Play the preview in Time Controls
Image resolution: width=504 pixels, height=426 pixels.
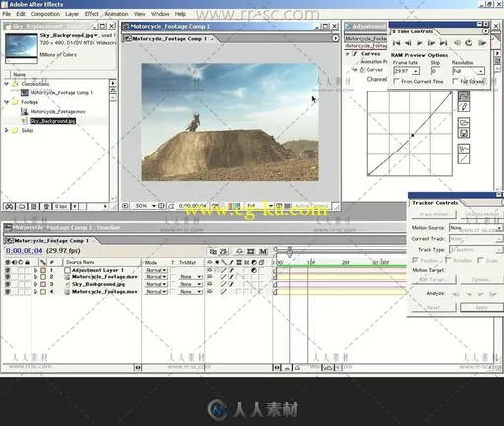(419, 43)
